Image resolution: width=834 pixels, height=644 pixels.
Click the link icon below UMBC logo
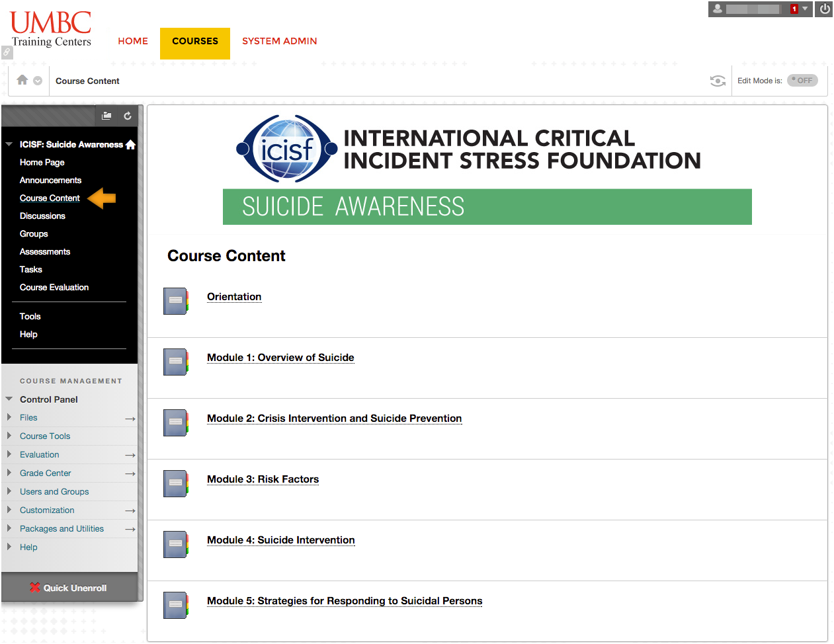point(7,52)
